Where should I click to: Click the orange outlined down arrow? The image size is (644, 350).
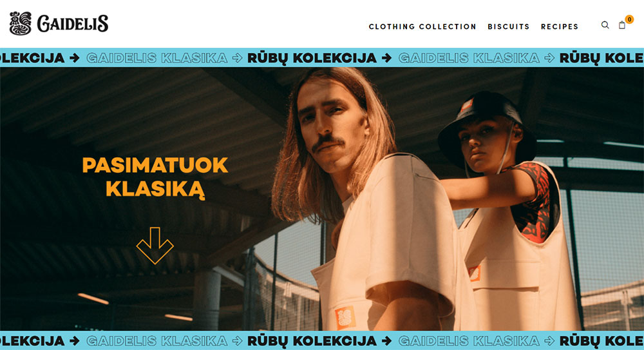pos(155,246)
